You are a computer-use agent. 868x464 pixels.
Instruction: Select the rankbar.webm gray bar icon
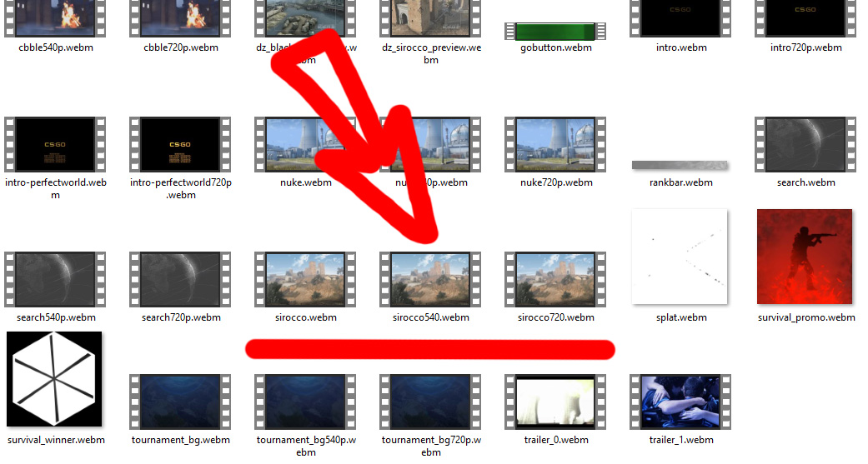(680, 165)
